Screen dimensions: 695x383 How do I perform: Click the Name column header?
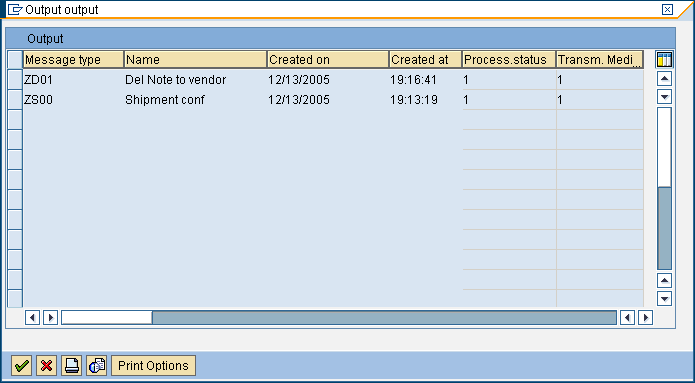195,59
